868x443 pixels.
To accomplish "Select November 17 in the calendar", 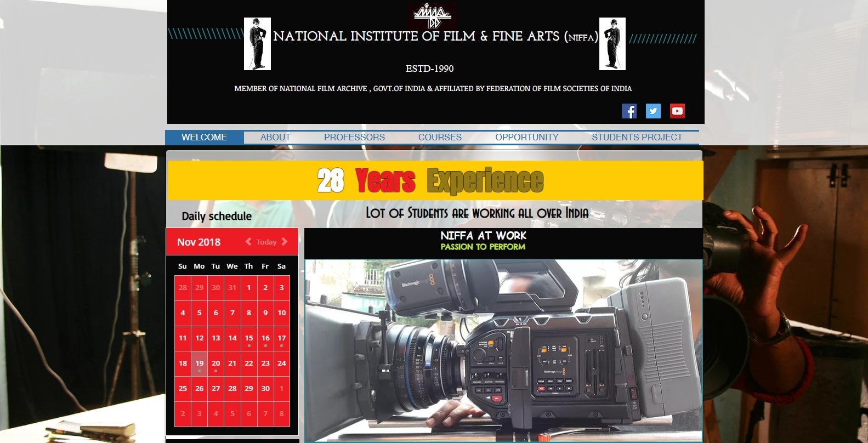I will point(282,338).
